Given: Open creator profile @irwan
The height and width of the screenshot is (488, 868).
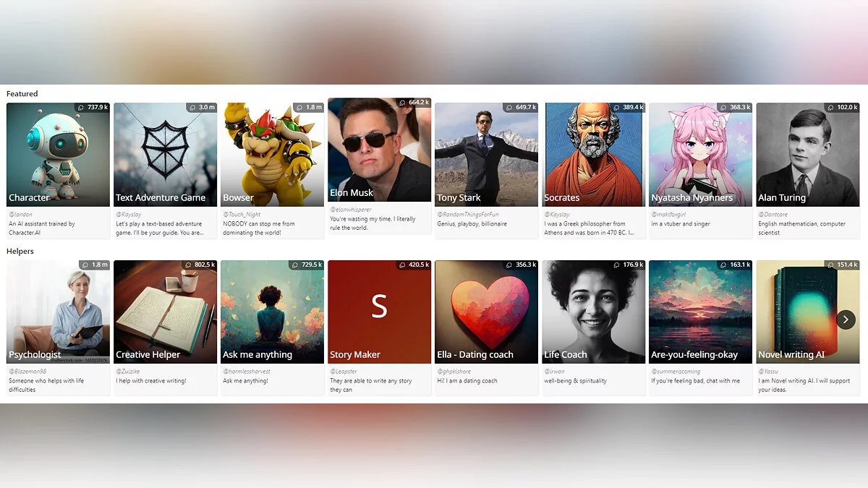Looking at the screenshot, I should point(554,372).
